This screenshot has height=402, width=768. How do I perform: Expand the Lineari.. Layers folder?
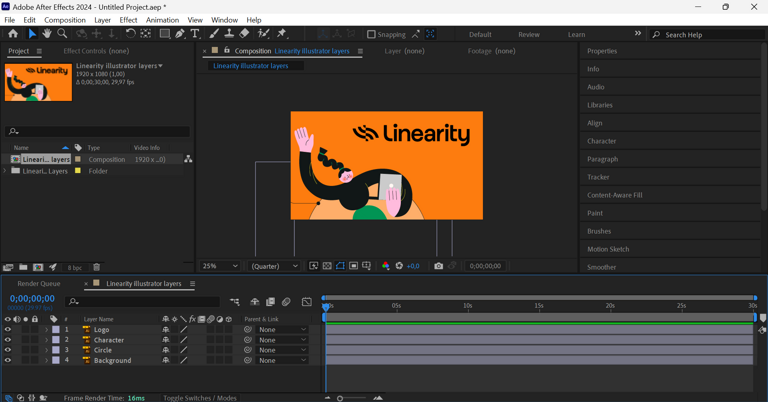click(5, 171)
